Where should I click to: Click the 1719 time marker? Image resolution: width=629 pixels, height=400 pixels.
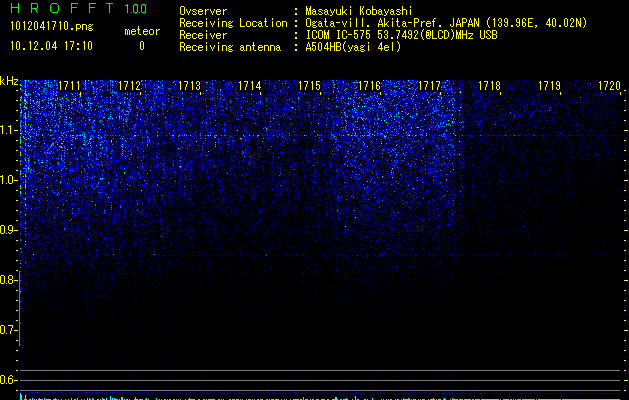coord(550,86)
